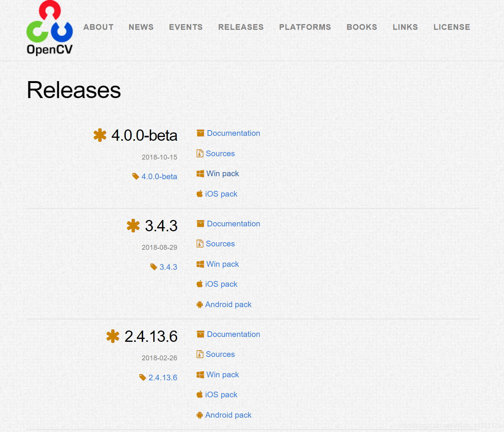
Task: Click the asterisk icon beside 4.0.0-beta heading
Action: point(100,135)
